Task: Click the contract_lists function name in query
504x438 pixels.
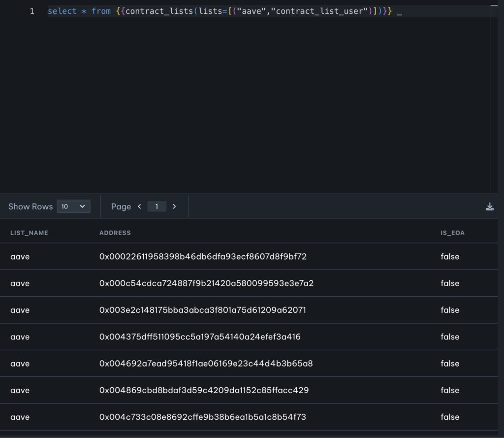Action: [159, 11]
